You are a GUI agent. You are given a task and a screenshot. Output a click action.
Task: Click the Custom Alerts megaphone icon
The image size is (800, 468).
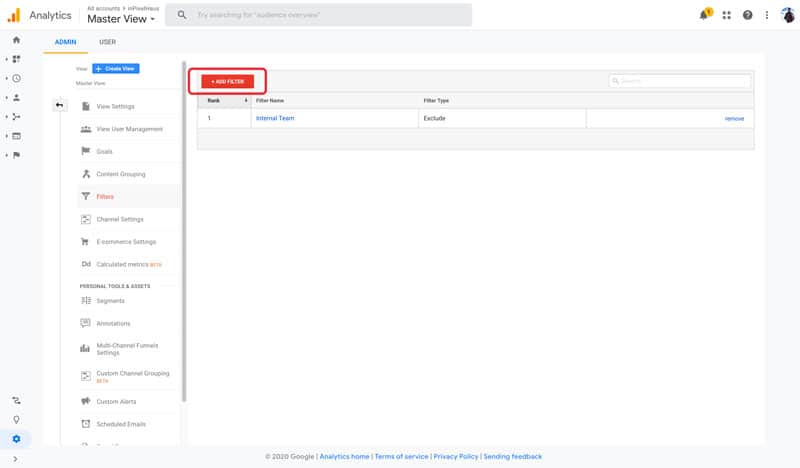86,401
